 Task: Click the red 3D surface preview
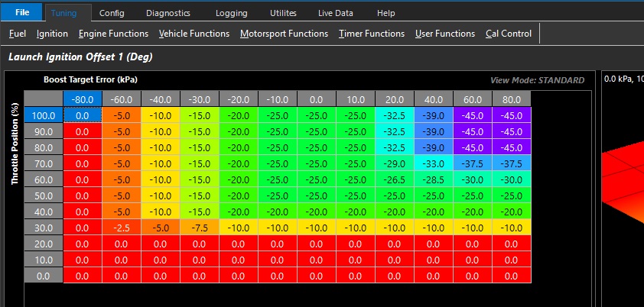click(623, 191)
